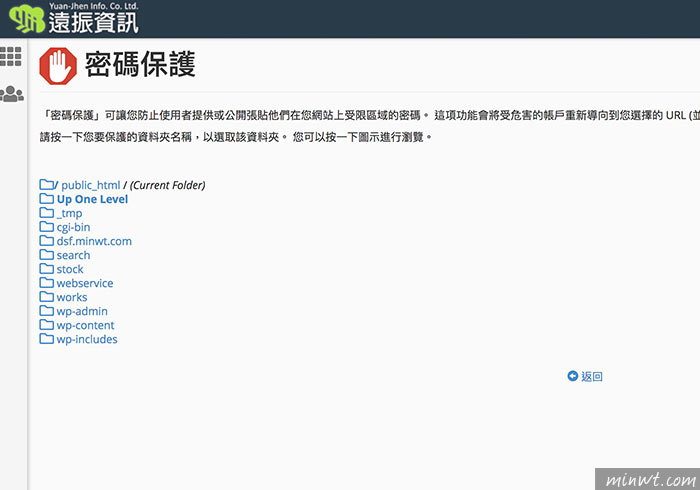The height and width of the screenshot is (490, 700).
Task: Select the dsf.minwt.com folder name
Action: (x=94, y=241)
